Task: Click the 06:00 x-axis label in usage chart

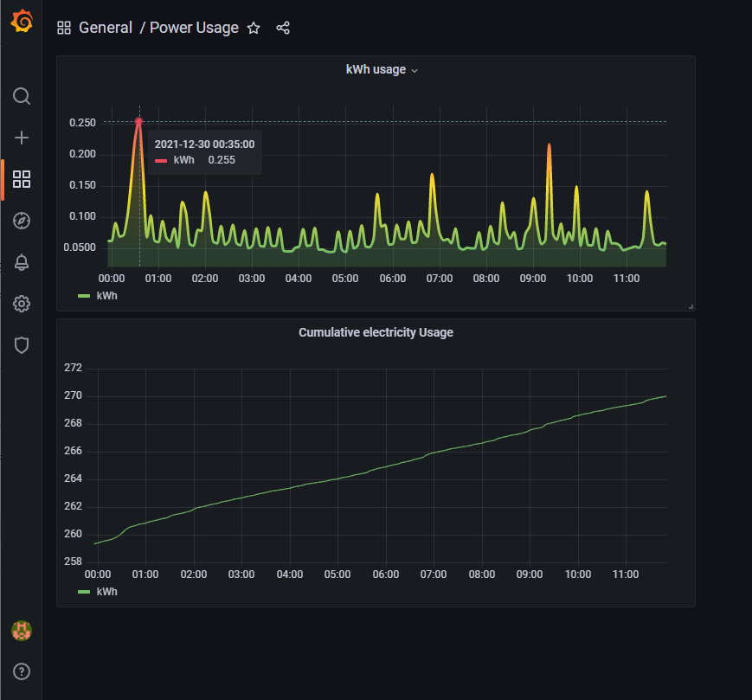Action: click(392, 279)
